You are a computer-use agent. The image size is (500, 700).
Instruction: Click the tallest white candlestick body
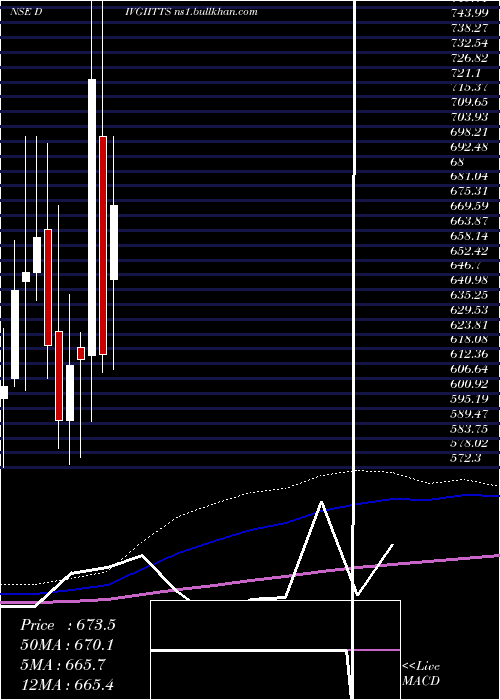pos(92,217)
